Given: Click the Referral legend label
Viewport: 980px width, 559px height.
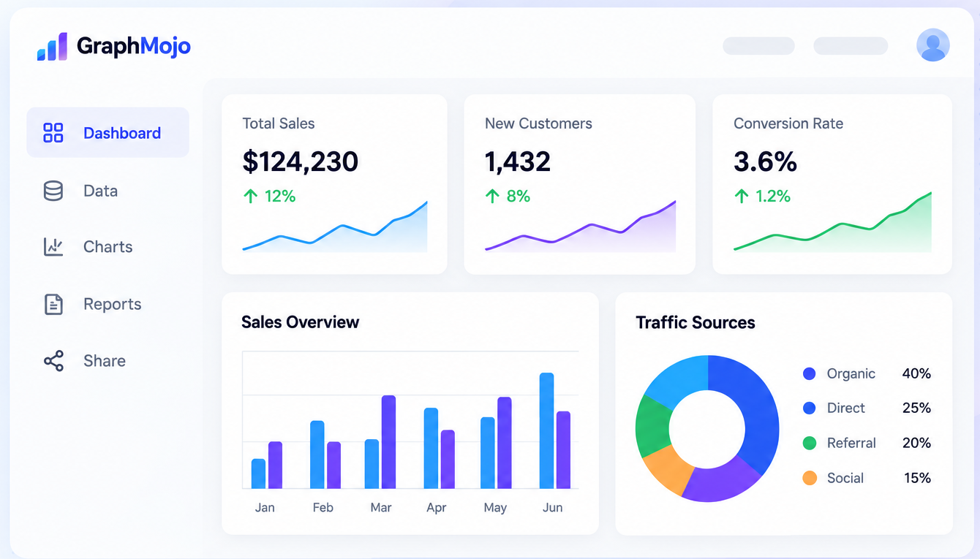Looking at the screenshot, I should tap(851, 443).
